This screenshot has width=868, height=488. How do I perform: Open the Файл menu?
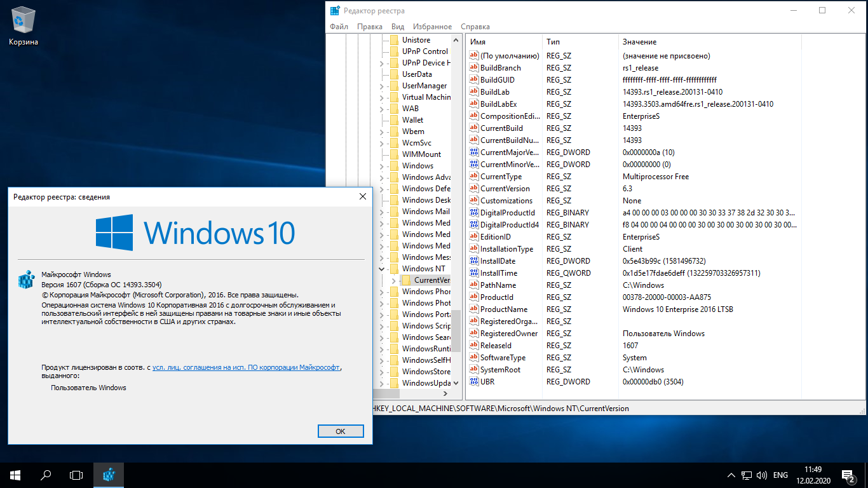tap(339, 27)
